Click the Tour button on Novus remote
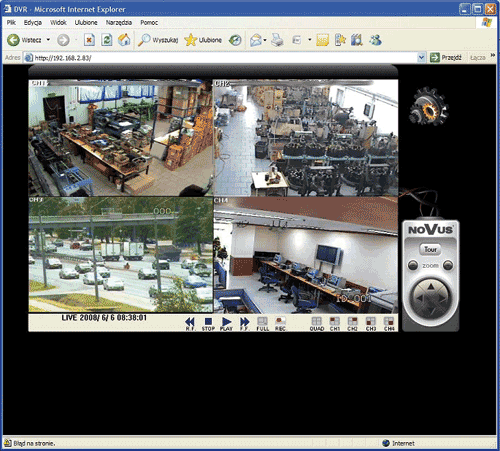 pyautogui.click(x=430, y=249)
